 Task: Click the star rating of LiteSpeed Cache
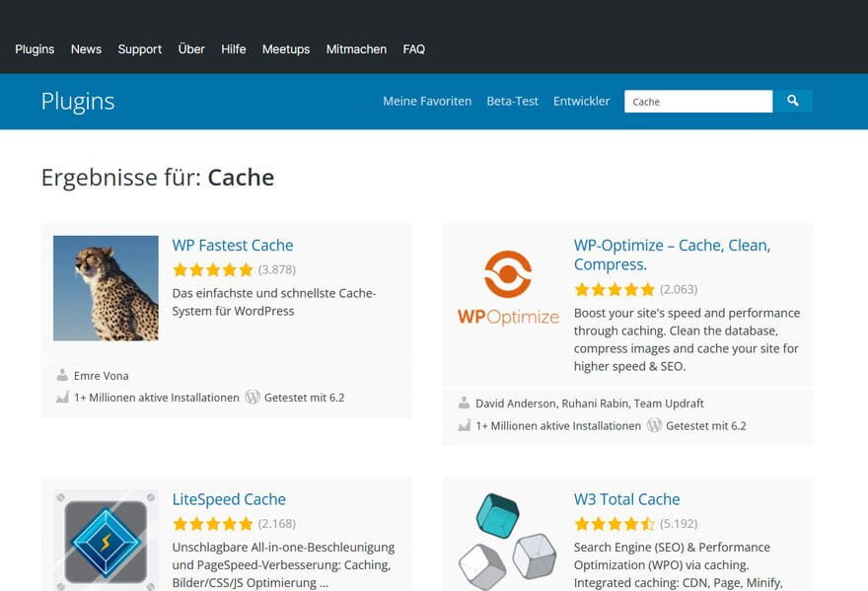click(213, 524)
